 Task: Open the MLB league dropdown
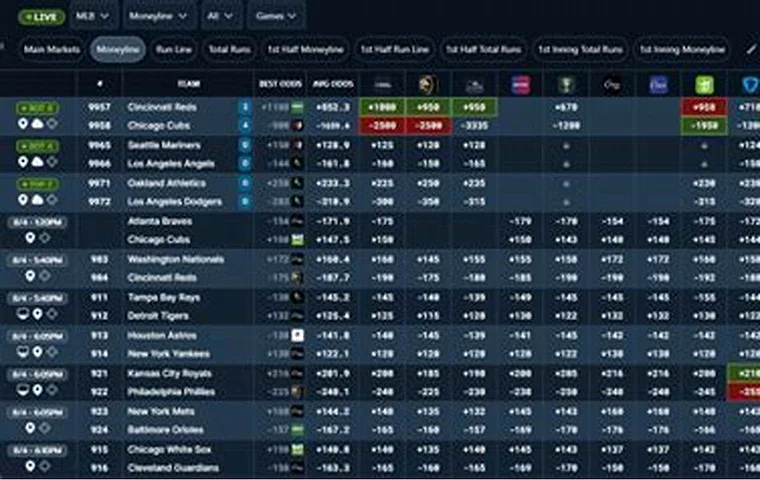92,16
